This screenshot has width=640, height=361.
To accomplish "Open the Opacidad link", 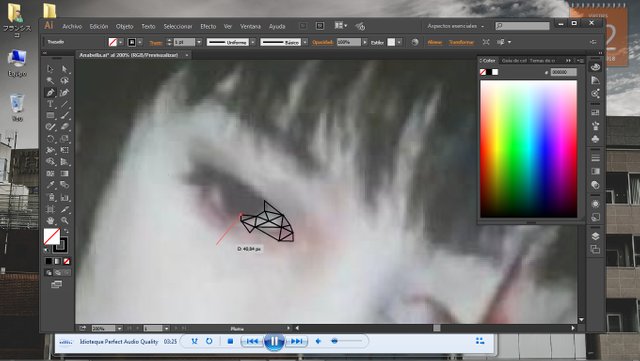I will [x=322, y=42].
